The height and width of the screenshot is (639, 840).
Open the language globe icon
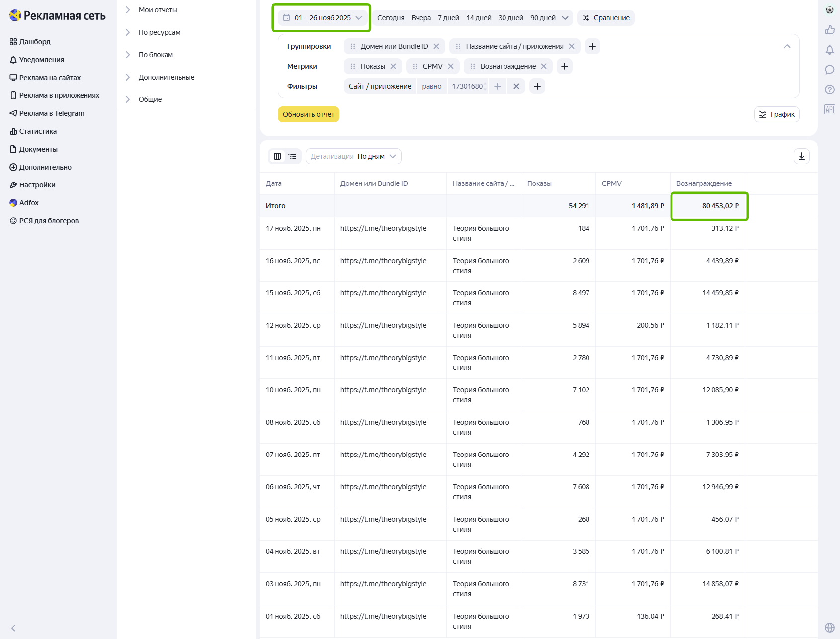[x=829, y=627]
